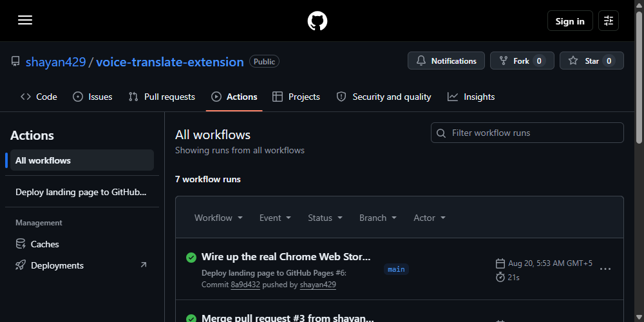644x322 pixels.
Task: Open Merge pull request #3 run
Action: click(287, 318)
